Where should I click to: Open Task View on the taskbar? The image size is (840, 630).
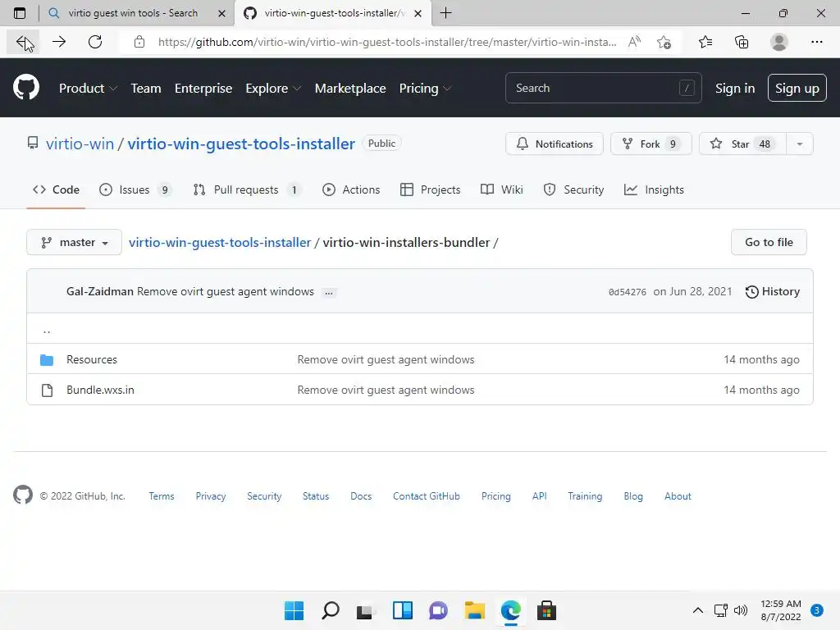(365, 610)
